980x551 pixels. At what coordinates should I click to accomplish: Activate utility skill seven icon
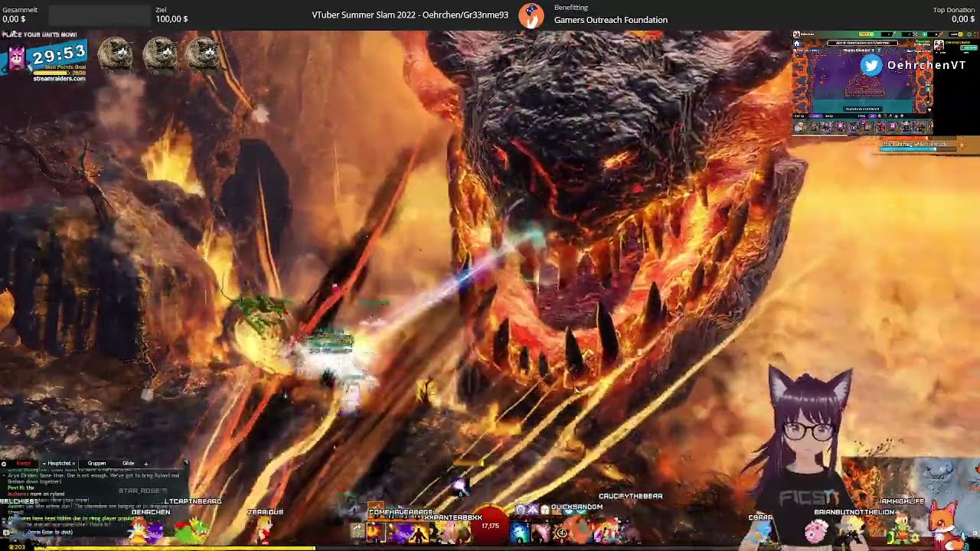point(541,532)
